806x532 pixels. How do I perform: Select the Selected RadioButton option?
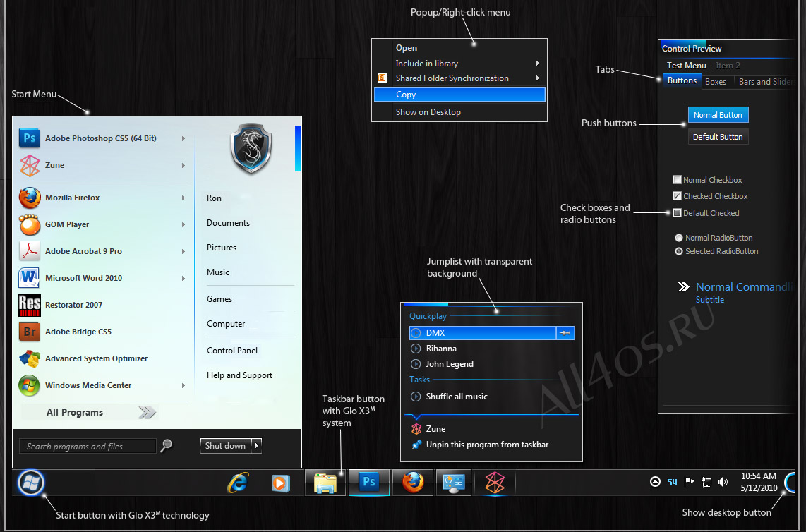pyautogui.click(x=678, y=251)
